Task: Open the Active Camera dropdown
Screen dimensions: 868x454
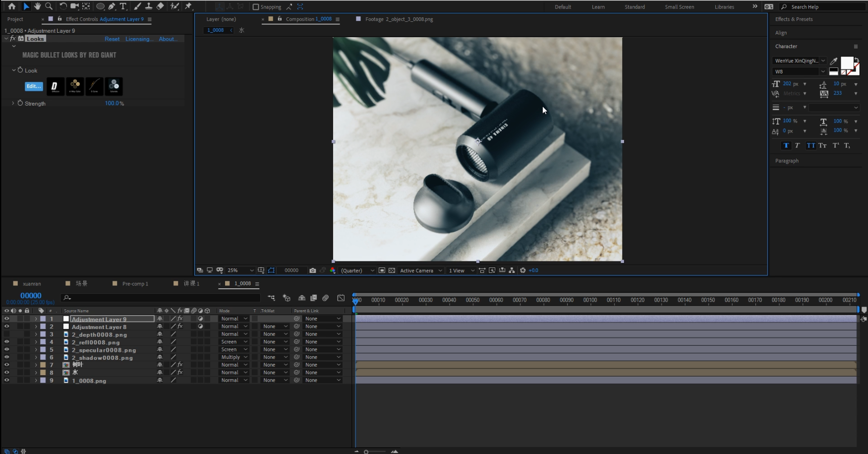Action: 421,270
